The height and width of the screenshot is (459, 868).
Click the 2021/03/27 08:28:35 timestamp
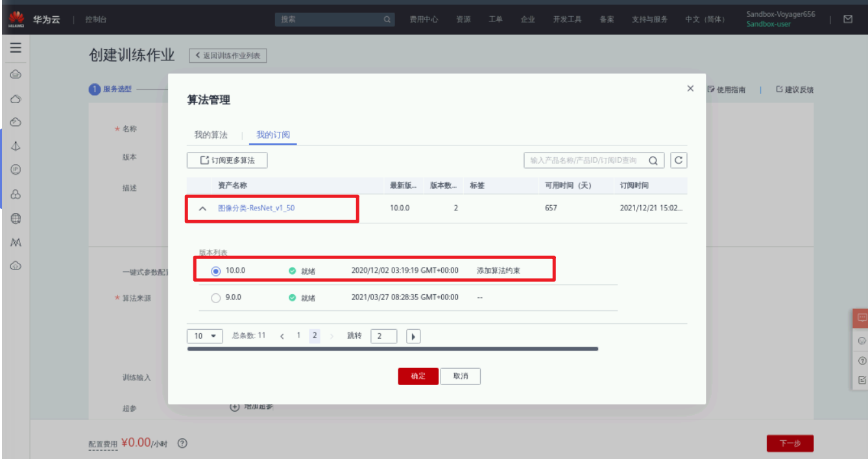405,297
